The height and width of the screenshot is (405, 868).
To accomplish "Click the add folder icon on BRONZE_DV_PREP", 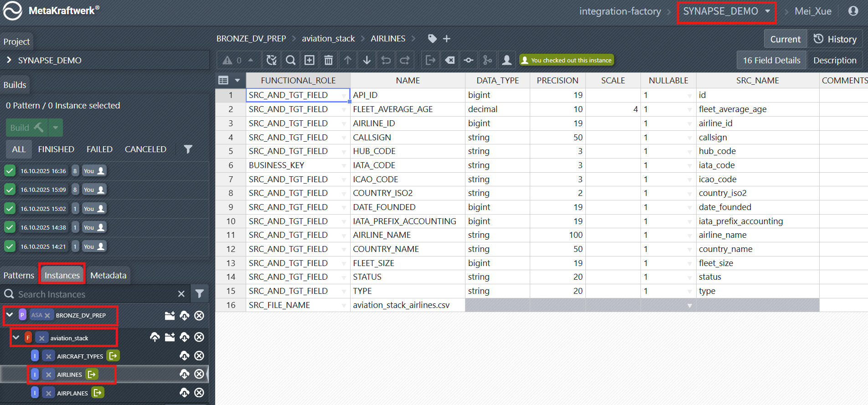I will coord(170,315).
